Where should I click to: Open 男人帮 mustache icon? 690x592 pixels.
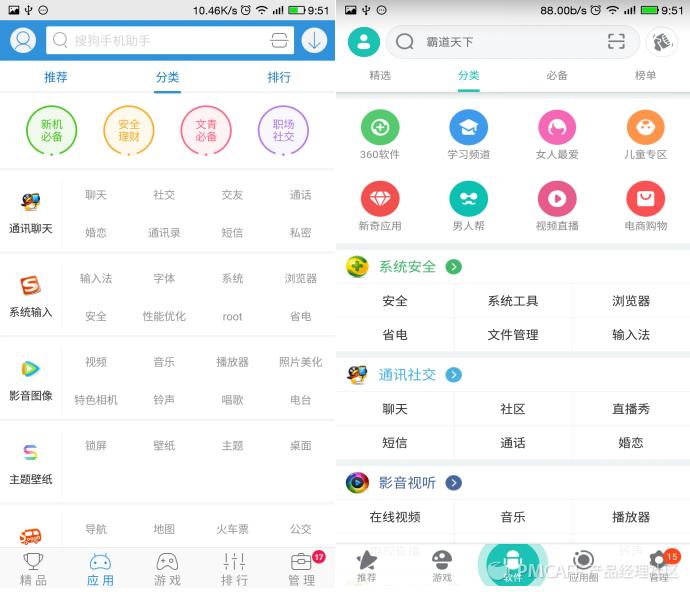click(x=468, y=199)
